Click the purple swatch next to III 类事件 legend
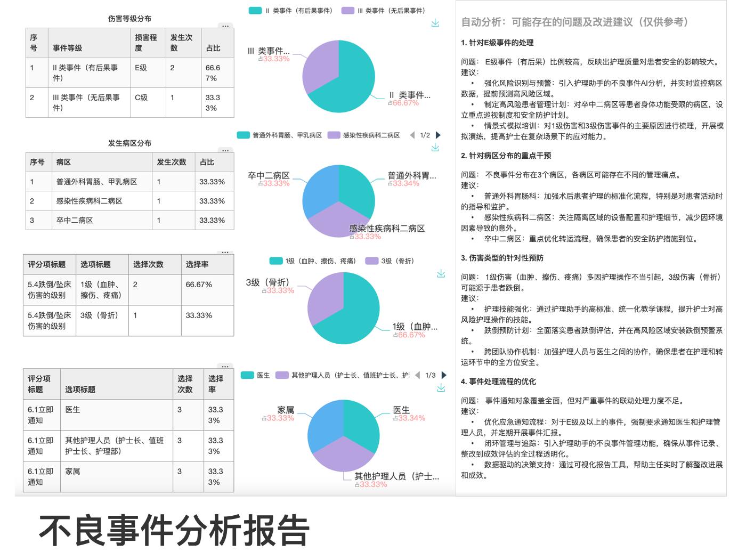This screenshot has height=560, width=746. click(x=348, y=11)
